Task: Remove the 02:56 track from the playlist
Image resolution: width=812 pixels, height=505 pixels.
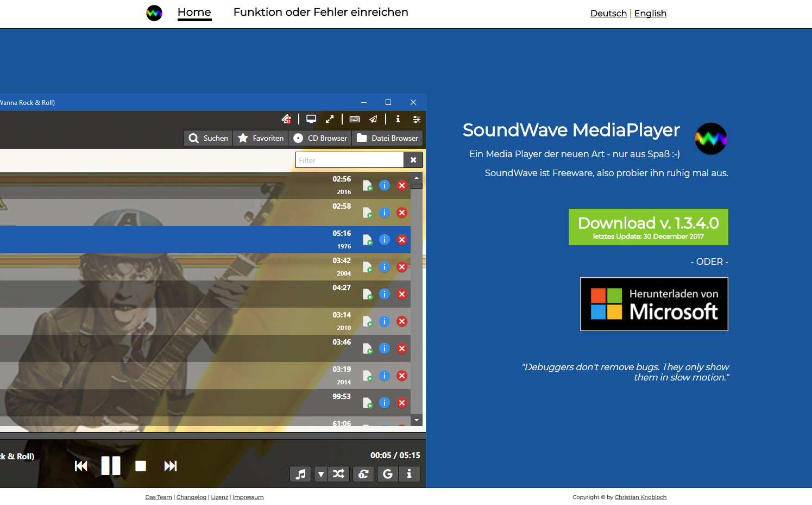Action: click(x=402, y=185)
